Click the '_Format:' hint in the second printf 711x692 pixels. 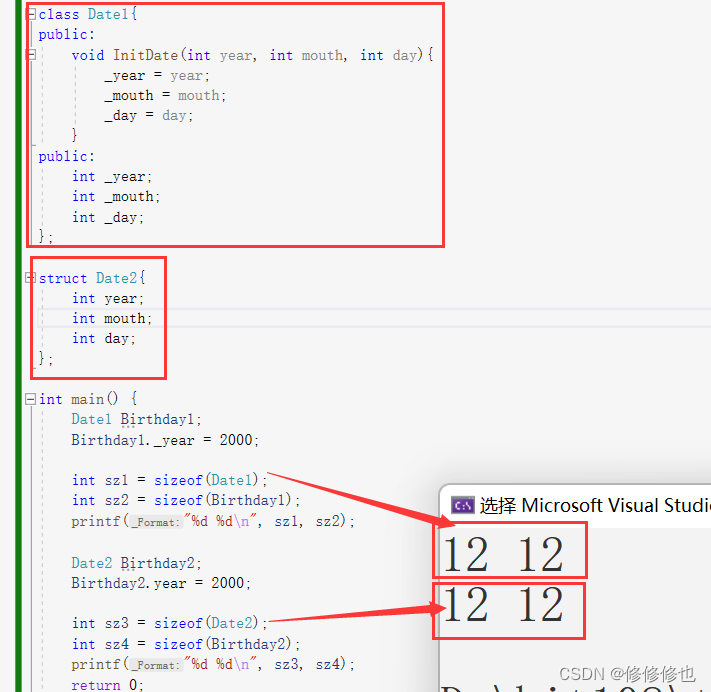click(x=156, y=665)
